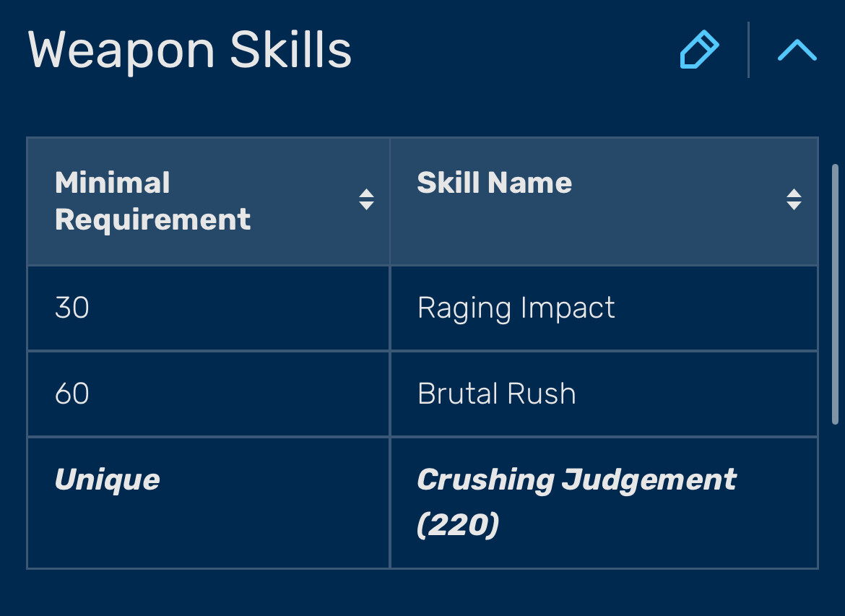Click the up sort arrow for Minimal Requirement
Viewport: 845px width, 616px height.
point(366,194)
